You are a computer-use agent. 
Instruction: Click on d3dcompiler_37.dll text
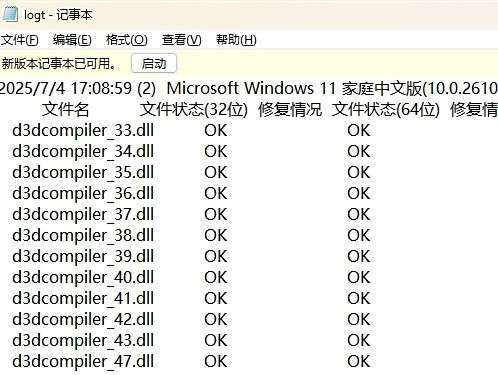[83, 214]
